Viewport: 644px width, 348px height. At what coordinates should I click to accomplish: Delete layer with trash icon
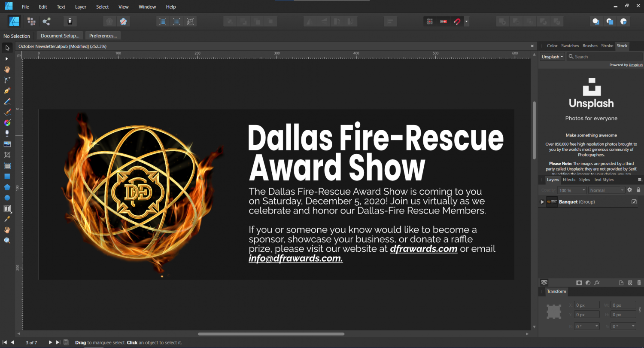tap(639, 283)
